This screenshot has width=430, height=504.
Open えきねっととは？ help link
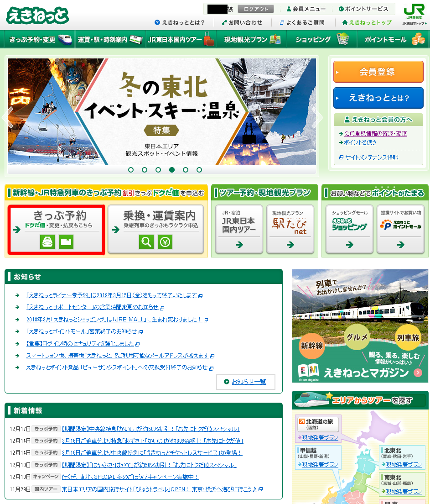180,22
